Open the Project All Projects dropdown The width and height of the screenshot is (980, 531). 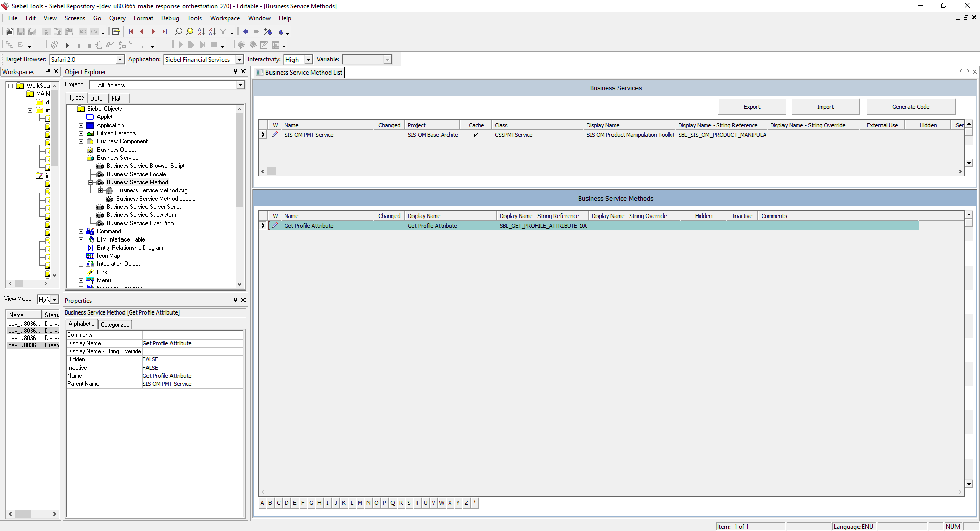point(240,85)
